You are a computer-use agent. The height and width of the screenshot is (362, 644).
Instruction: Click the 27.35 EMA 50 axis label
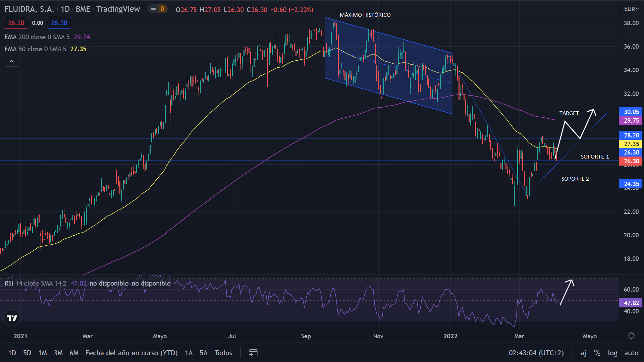(630, 144)
